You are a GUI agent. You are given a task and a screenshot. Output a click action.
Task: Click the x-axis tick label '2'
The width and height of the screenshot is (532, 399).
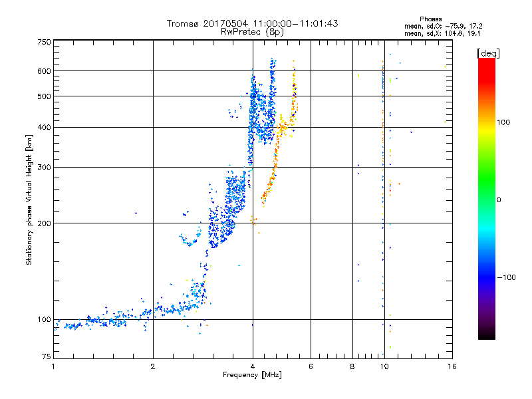(x=153, y=366)
